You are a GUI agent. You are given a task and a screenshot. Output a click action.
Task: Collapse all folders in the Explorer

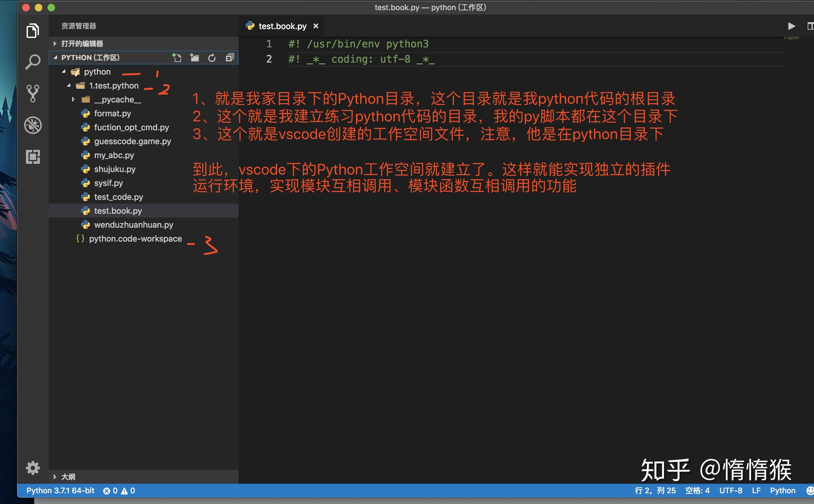pyautogui.click(x=229, y=57)
